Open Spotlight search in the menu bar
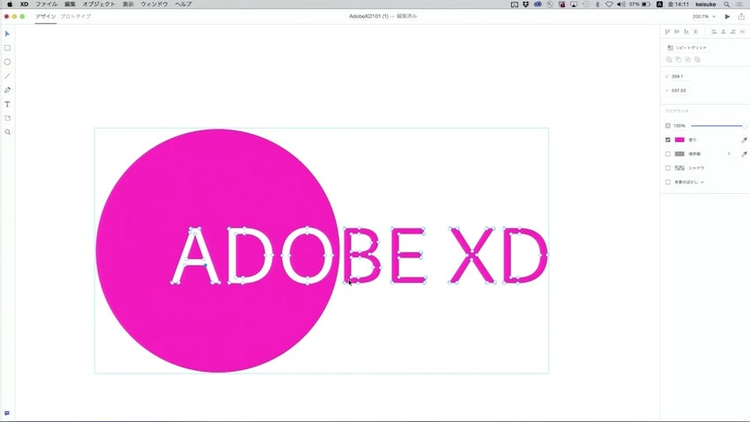750x422 pixels. tap(727, 4)
